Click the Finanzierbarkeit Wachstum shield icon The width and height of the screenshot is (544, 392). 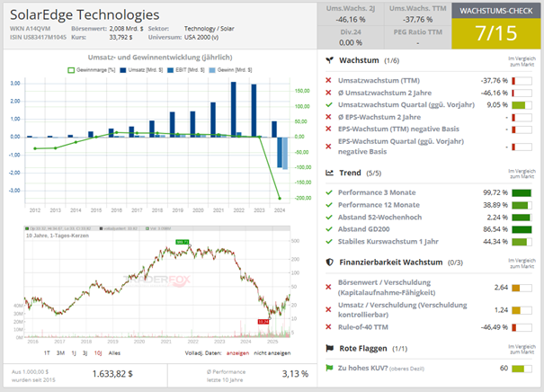click(x=329, y=263)
